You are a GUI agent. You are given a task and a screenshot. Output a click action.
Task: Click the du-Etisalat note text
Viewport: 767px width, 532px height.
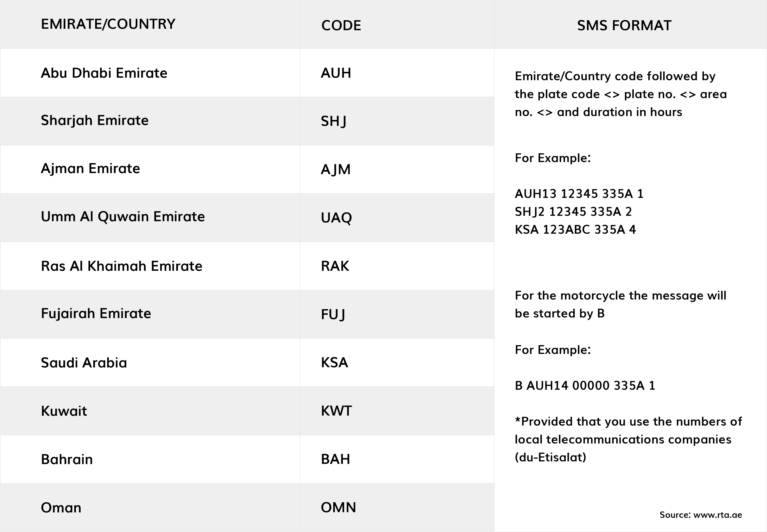click(550, 457)
